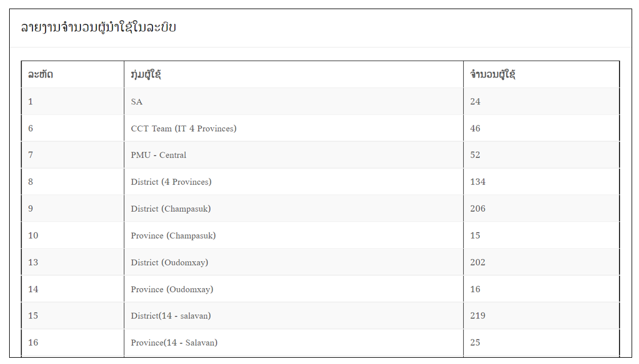The height and width of the screenshot is (364, 639).
Task: Select District (4 Provinces) row
Action: [x=320, y=182]
